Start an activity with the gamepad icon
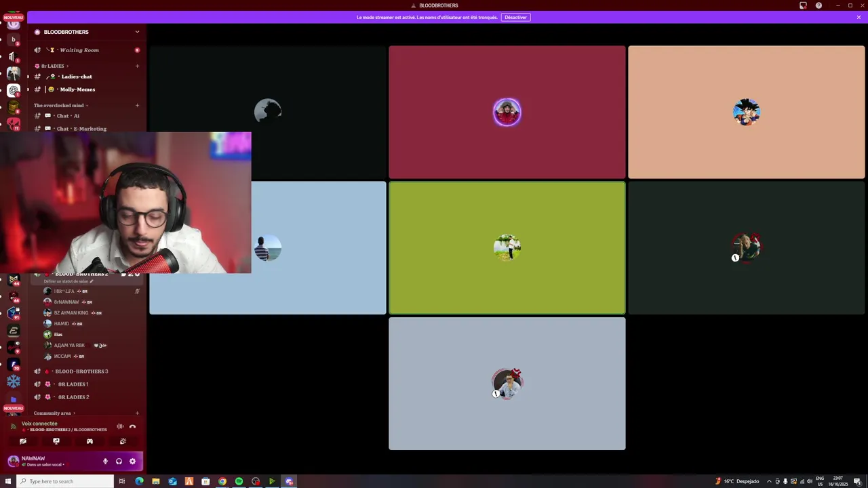Image resolution: width=868 pixels, height=488 pixels. [x=90, y=441]
